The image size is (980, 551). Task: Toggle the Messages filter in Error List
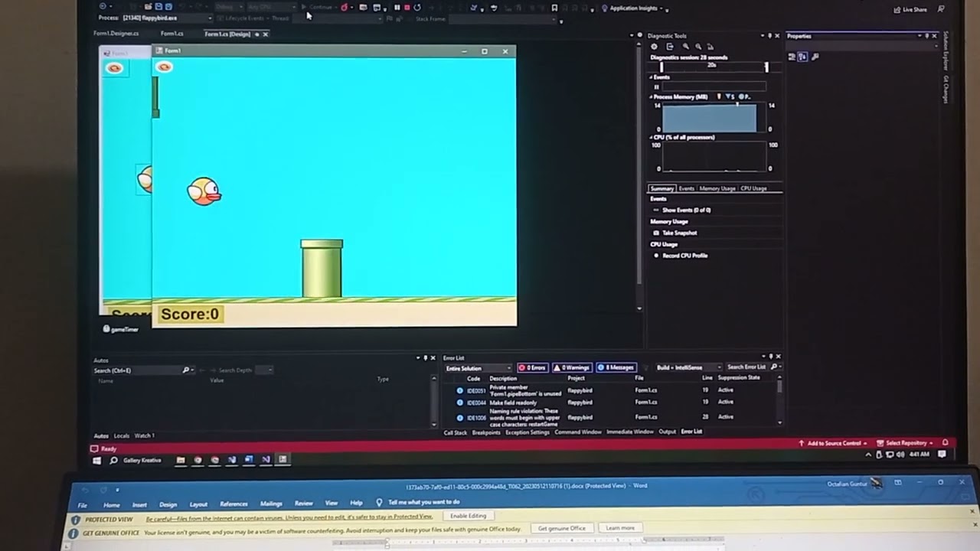616,367
